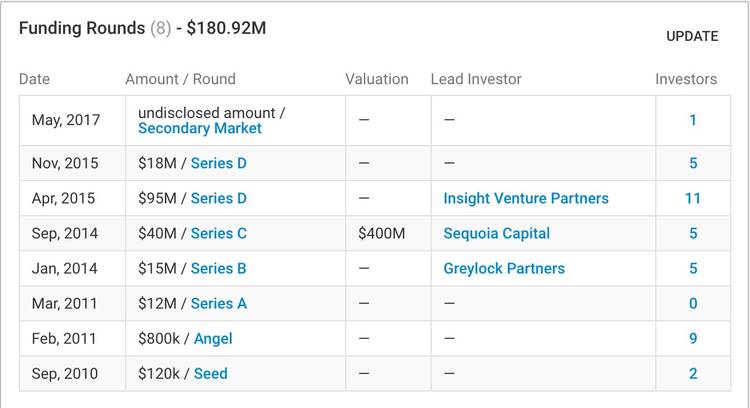Open the Series B round link
750x408 pixels.
coord(218,268)
